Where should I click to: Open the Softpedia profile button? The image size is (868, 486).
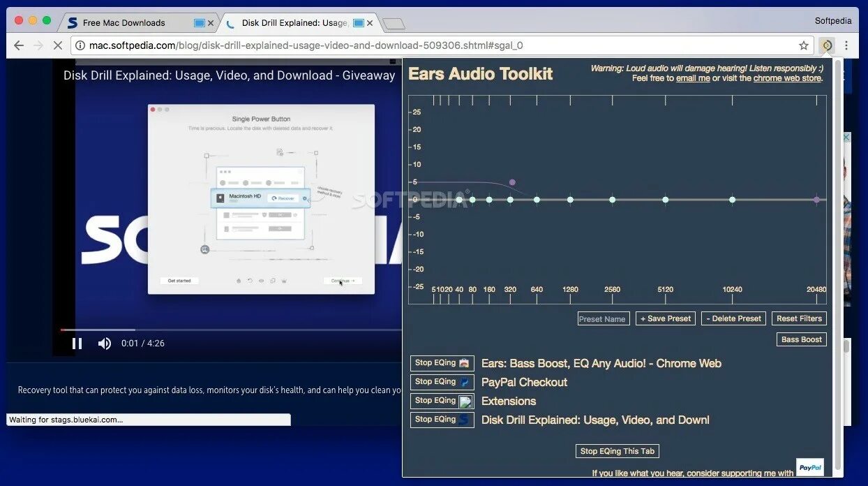pos(833,21)
